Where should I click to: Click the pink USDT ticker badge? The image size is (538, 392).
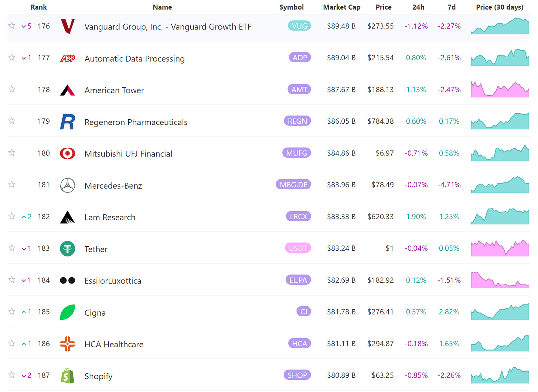298,248
